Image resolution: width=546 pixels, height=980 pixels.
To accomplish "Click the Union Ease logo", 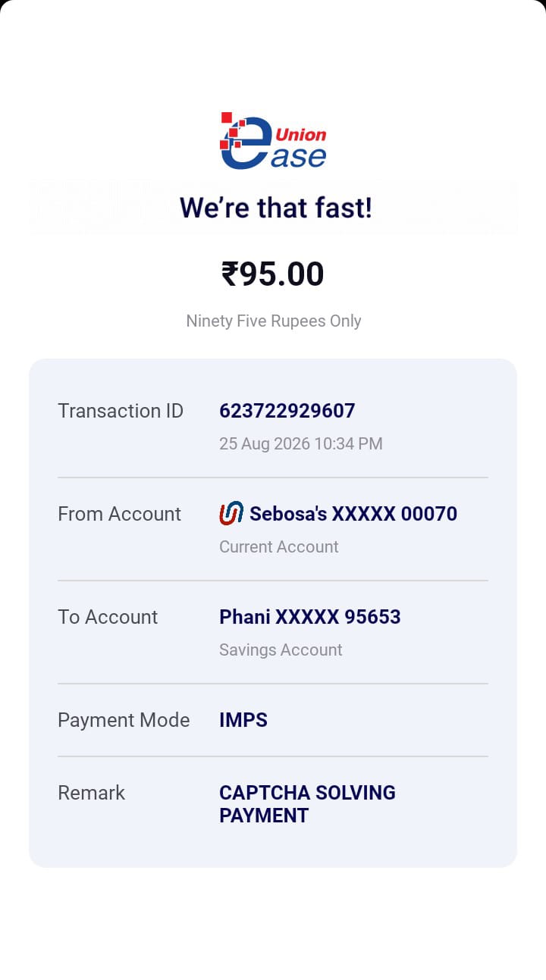I will pos(273,140).
